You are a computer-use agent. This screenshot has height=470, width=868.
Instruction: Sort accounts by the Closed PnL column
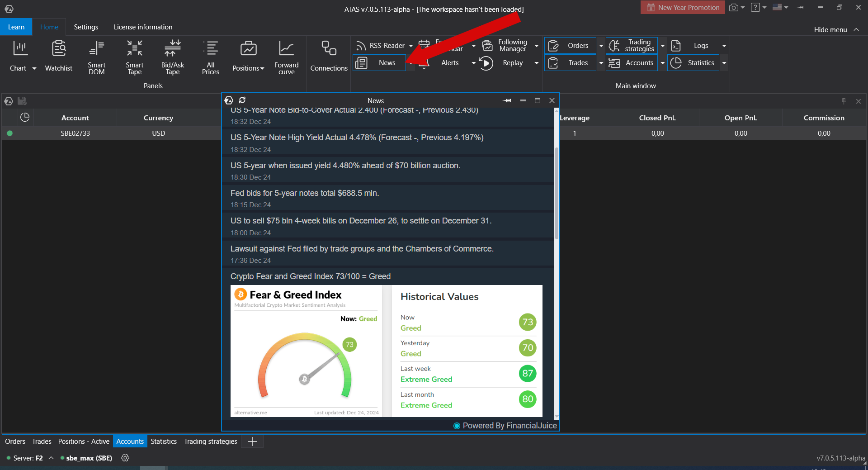(x=657, y=118)
